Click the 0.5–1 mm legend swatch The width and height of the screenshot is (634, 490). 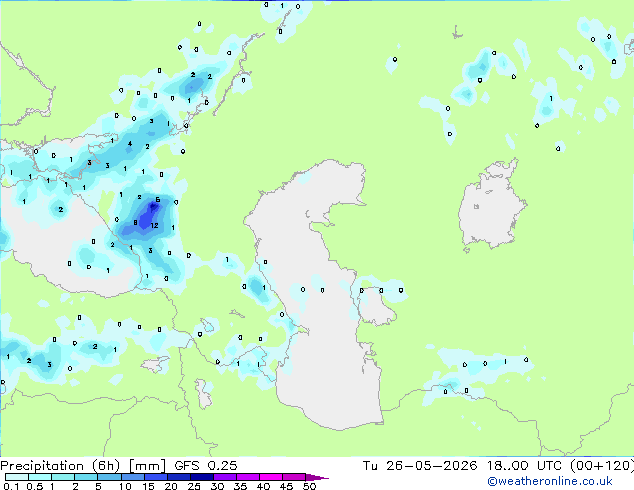(x=40, y=477)
